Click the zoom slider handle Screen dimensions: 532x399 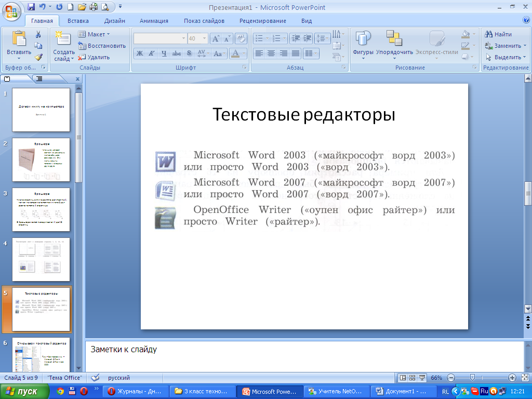pyautogui.click(x=472, y=378)
